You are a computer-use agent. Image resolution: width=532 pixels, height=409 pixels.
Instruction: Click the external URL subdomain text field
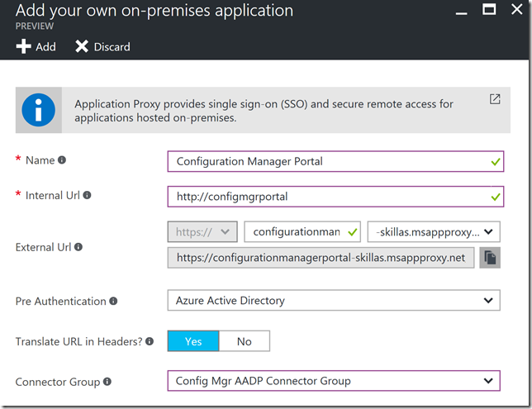[x=297, y=233]
